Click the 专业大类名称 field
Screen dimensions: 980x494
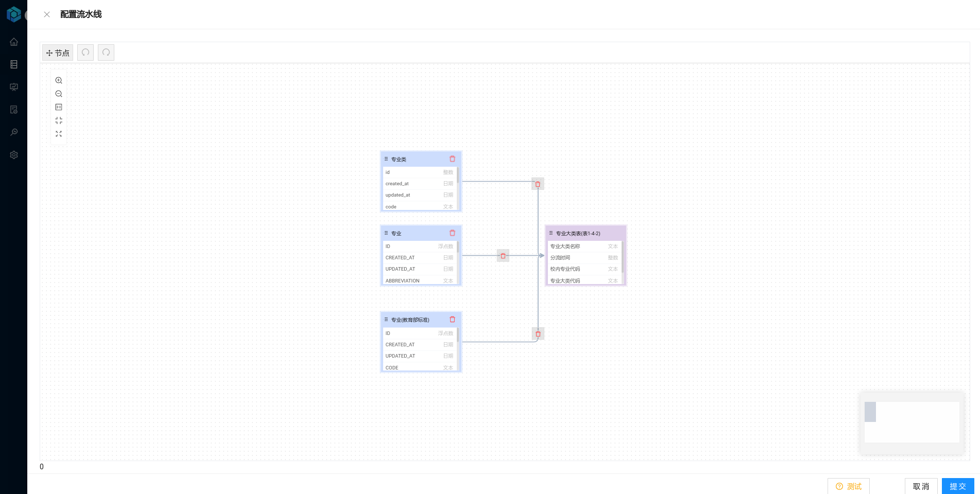pos(584,246)
